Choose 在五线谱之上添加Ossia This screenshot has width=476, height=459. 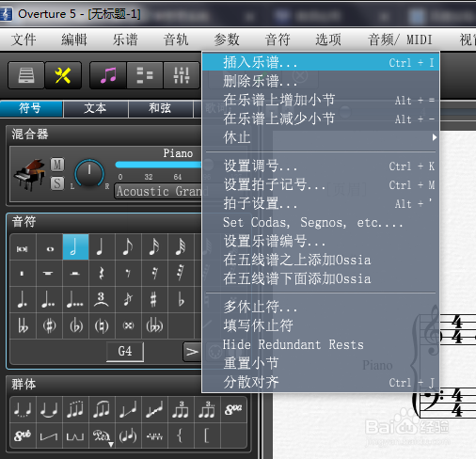[321, 260]
